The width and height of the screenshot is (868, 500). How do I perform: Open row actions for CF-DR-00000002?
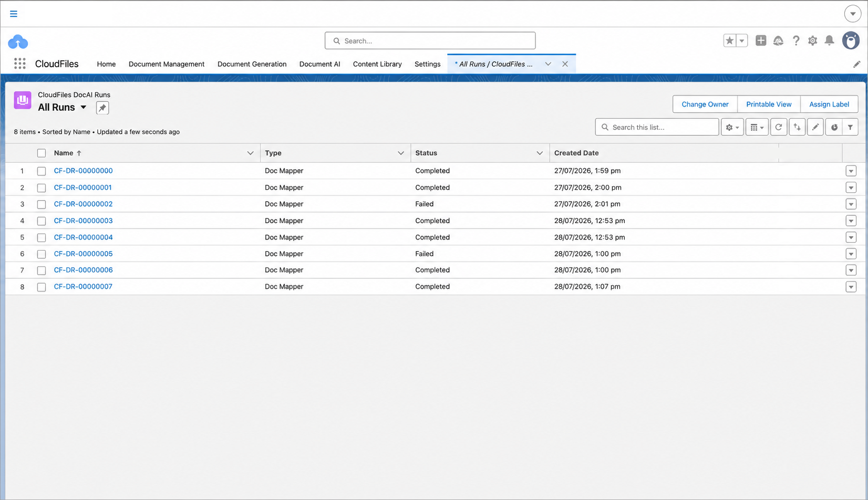851,204
